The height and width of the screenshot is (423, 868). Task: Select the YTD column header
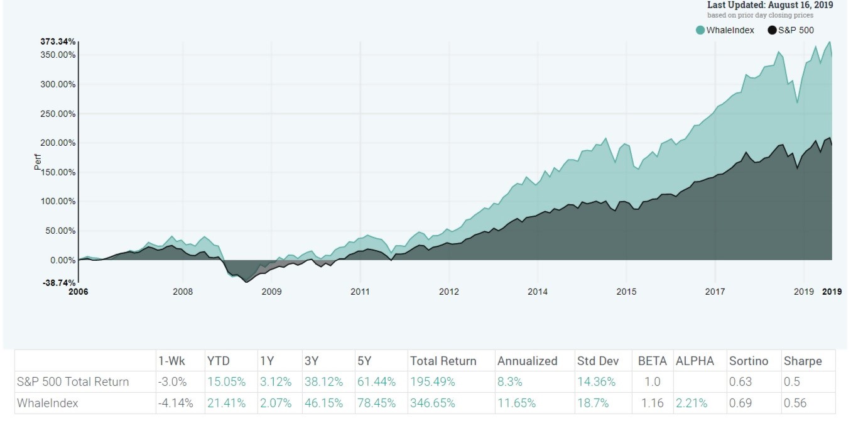pos(218,361)
